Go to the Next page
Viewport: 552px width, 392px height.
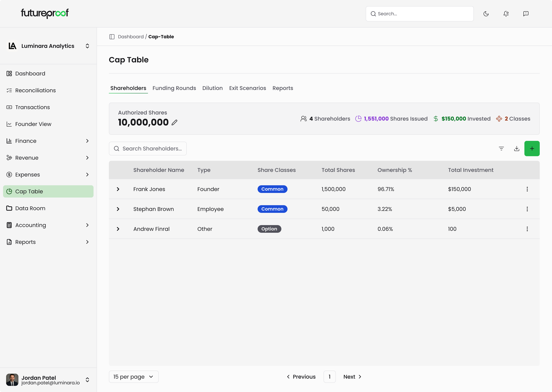tap(352, 376)
